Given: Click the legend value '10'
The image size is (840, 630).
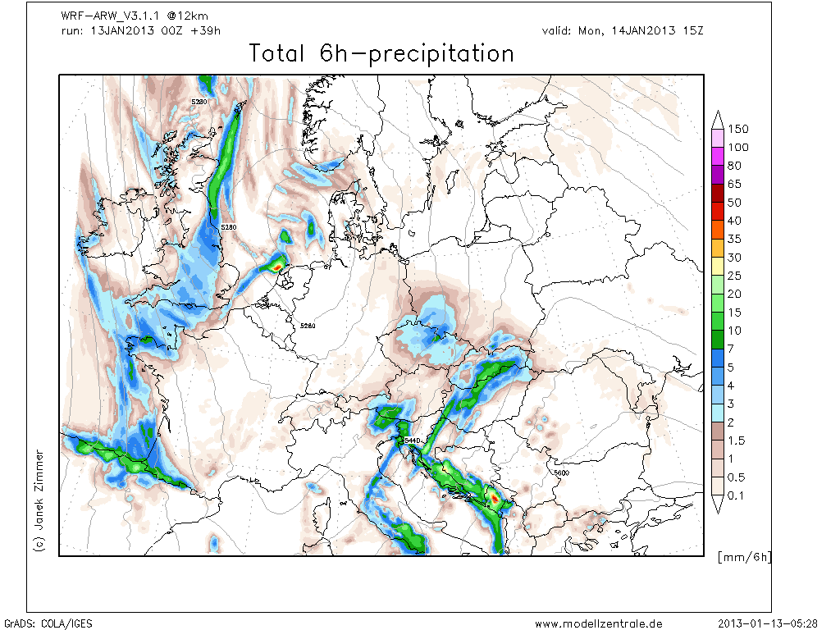Looking at the screenshot, I should point(734,331).
